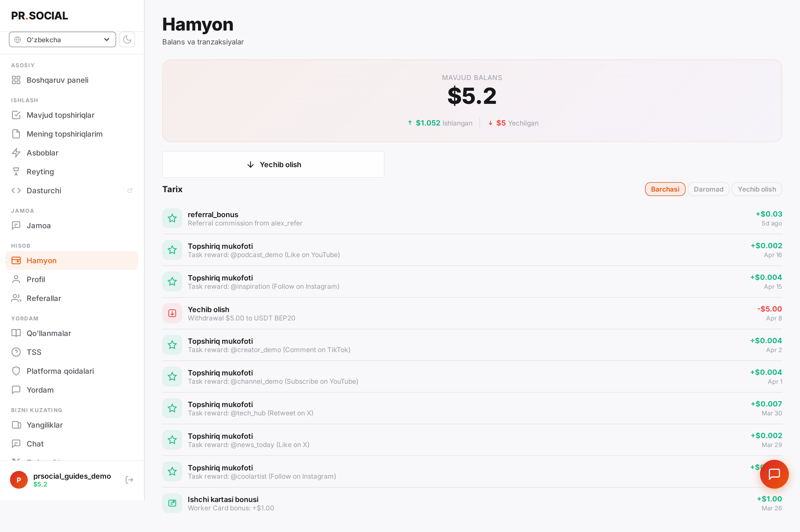Click the Withdrawal $5.00 to USDT BEP20 text

[242, 318]
